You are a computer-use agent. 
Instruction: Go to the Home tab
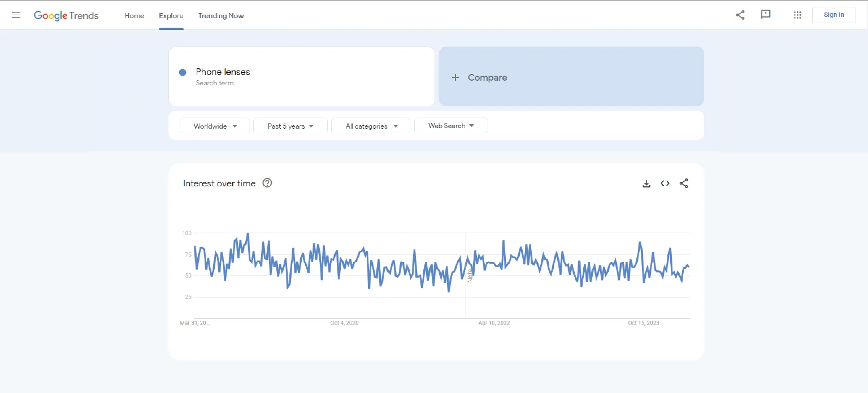click(134, 16)
